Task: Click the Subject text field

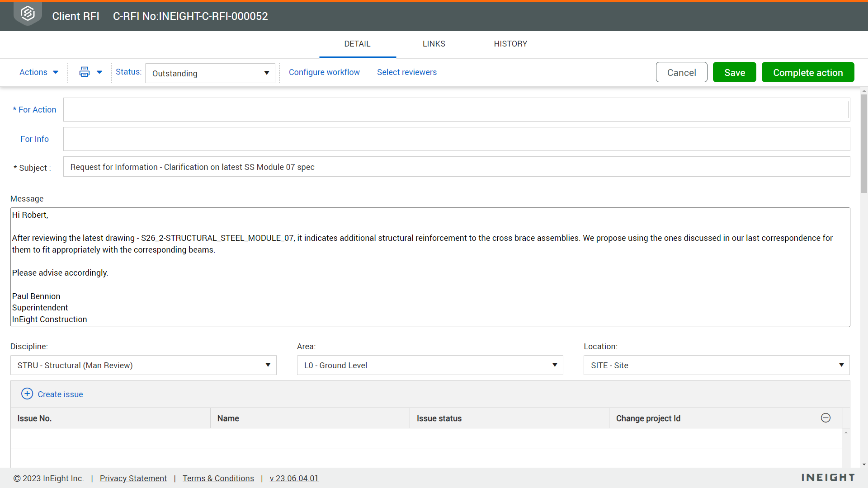Action: tap(457, 167)
